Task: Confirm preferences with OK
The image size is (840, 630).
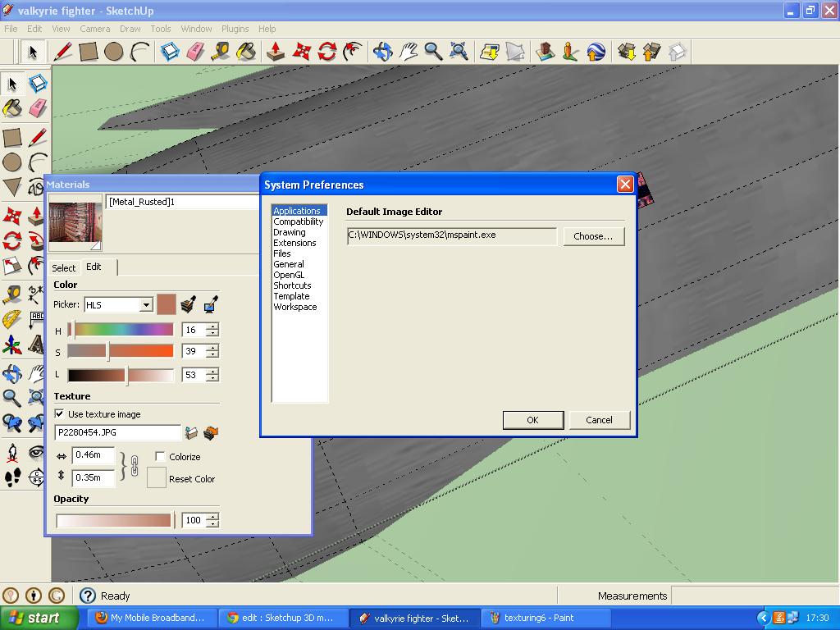Action: [532, 419]
